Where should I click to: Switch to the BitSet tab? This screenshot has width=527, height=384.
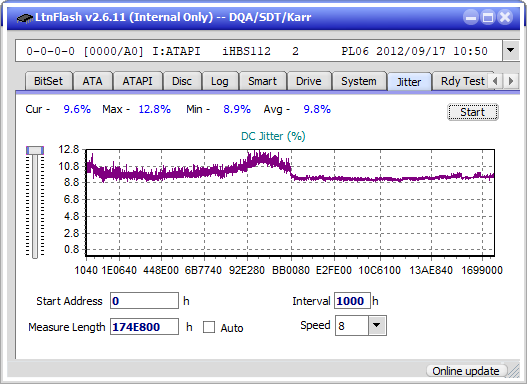[x=48, y=81]
